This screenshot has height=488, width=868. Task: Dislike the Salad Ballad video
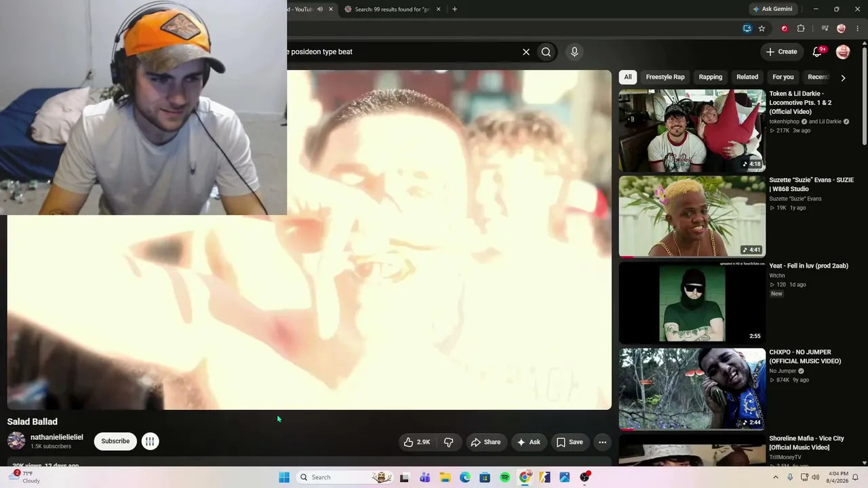tap(448, 442)
